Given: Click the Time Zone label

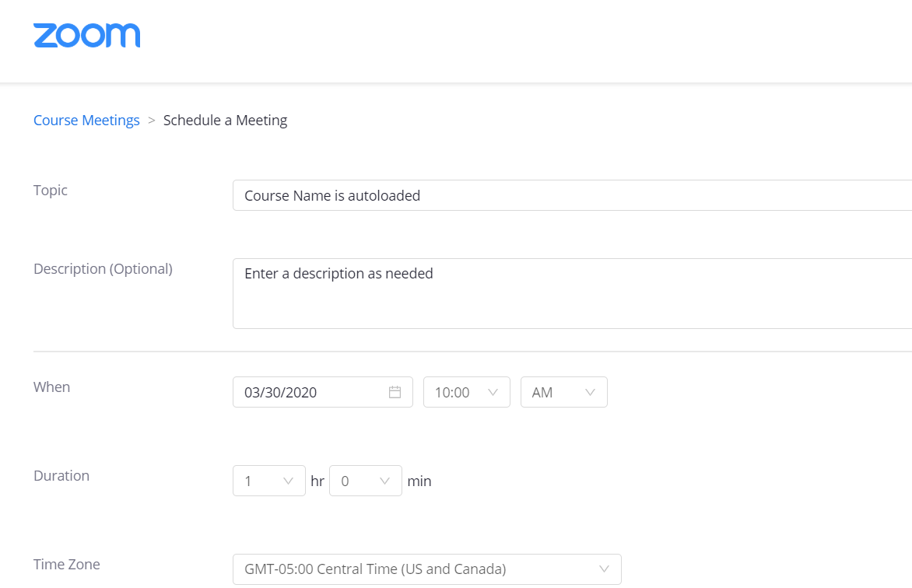Looking at the screenshot, I should 66,564.
